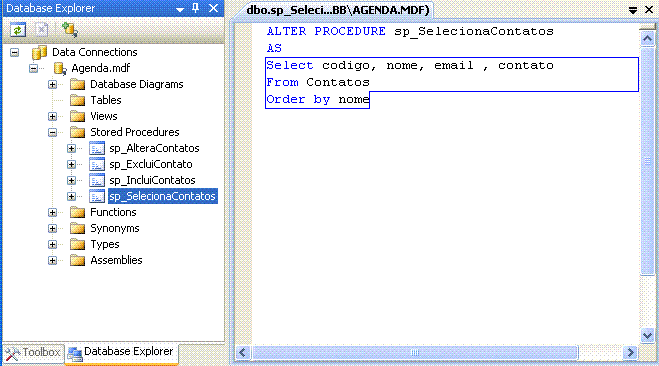Close the stored procedure editor document

pos(649,10)
